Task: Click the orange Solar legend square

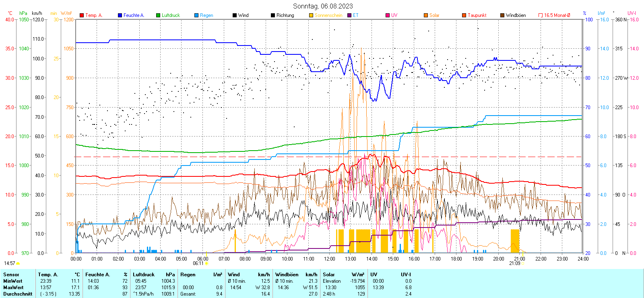Action: pos(426,15)
